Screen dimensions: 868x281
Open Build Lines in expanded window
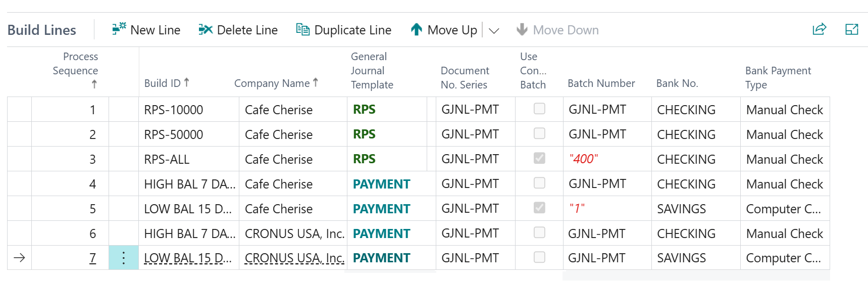pos(852,29)
